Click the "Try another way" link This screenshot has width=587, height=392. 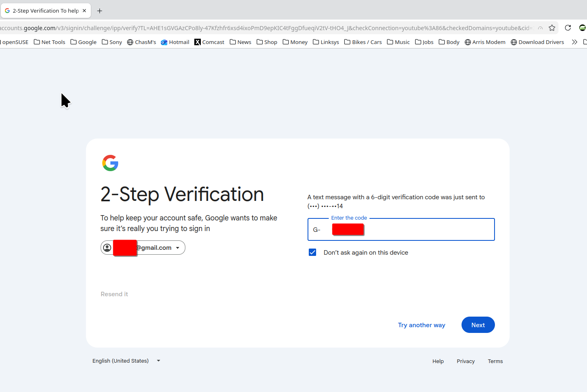421,325
